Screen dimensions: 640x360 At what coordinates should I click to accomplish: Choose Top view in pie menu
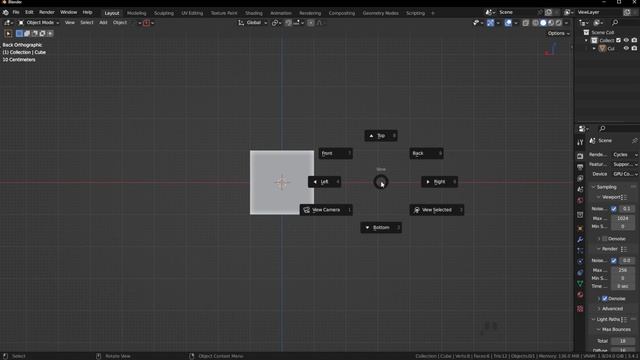coord(381,136)
